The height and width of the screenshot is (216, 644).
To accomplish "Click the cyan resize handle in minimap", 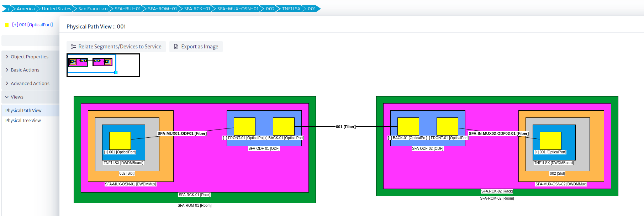I will (x=116, y=72).
